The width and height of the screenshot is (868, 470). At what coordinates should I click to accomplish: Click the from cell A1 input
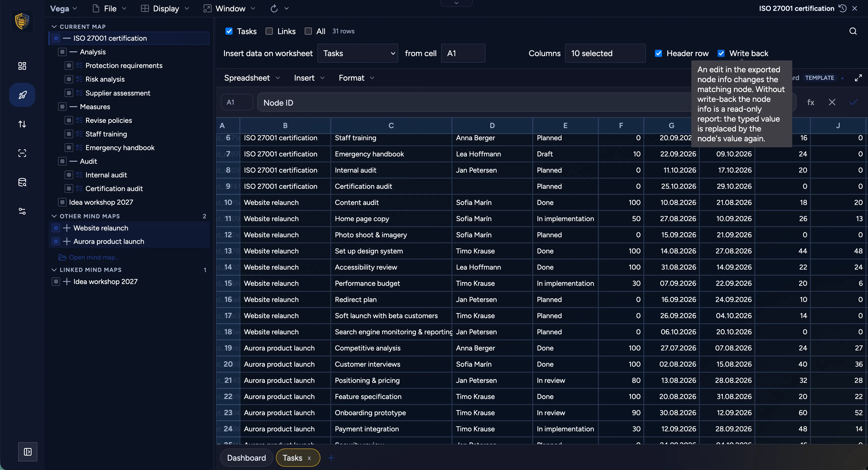(x=463, y=53)
